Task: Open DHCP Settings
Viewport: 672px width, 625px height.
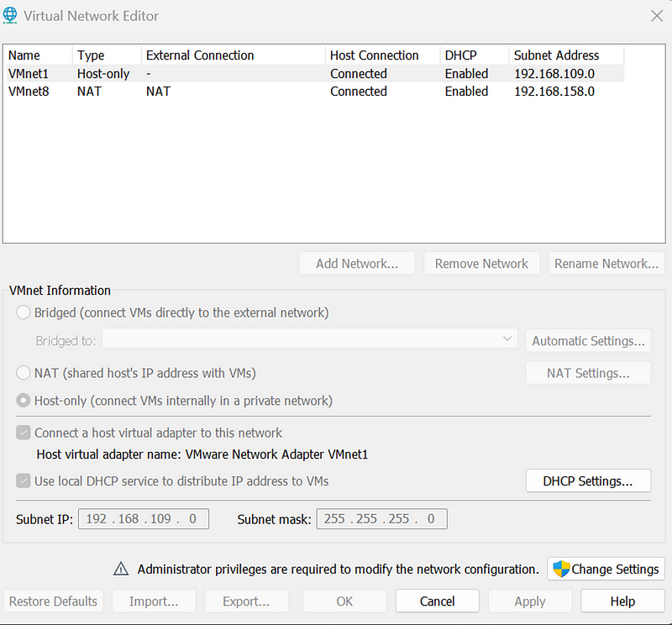Action: tap(588, 481)
